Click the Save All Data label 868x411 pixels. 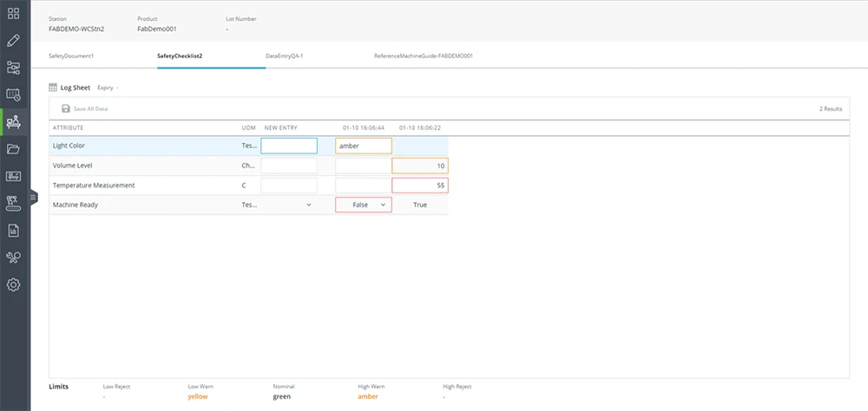tap(91, 109)
